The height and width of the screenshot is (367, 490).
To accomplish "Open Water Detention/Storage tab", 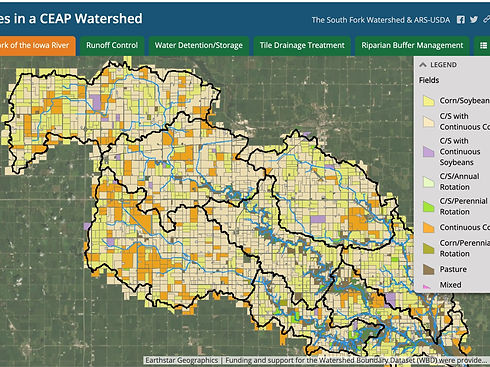I will [199, 45].
